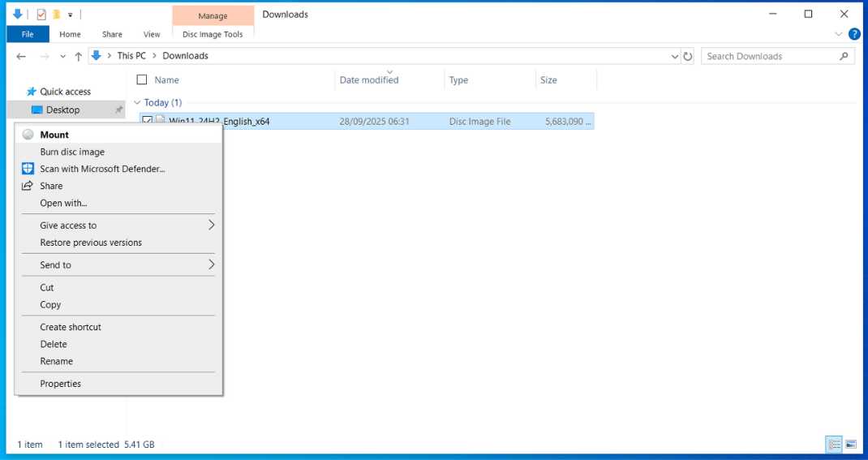Screen dimensions: 868x460
Task: Click the New folder icon in the title bar toolbar
Action: 56,14
